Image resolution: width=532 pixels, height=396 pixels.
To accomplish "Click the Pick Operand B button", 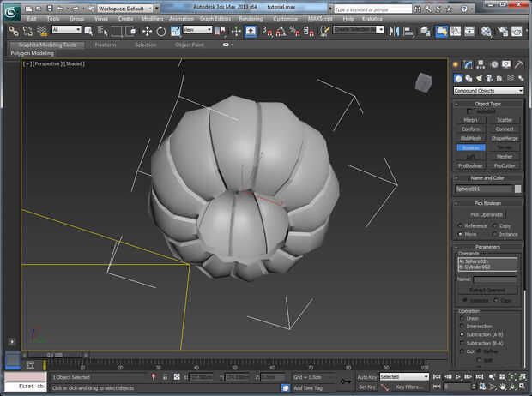I will click(487, 214).
